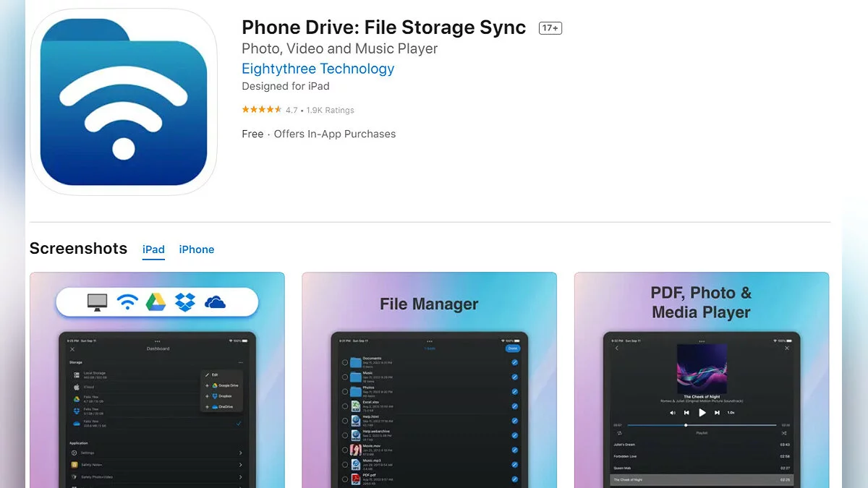Click the edit pencil for Movie.mov
Screen dimensions: 868x488
click(x=515, y=450)
